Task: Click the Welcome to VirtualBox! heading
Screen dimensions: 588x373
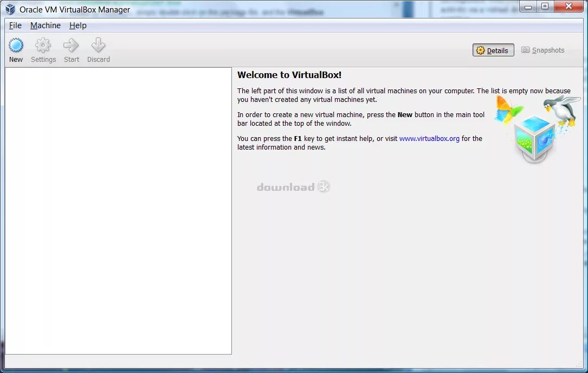Action: 289,75
